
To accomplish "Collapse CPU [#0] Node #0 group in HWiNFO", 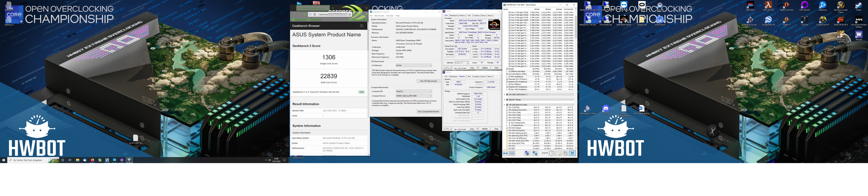I will pyautogui.click(x=504, y=105).
